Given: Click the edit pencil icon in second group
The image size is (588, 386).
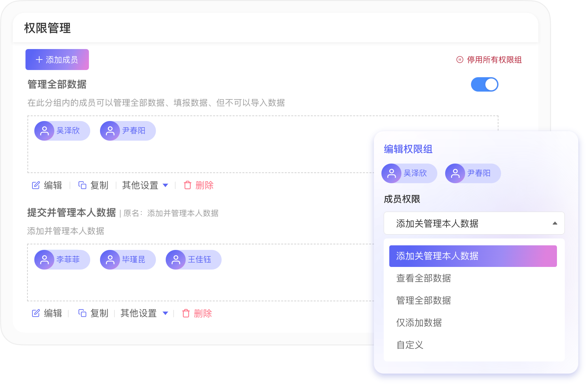Looking at the screenshot, I should [36, 313].
